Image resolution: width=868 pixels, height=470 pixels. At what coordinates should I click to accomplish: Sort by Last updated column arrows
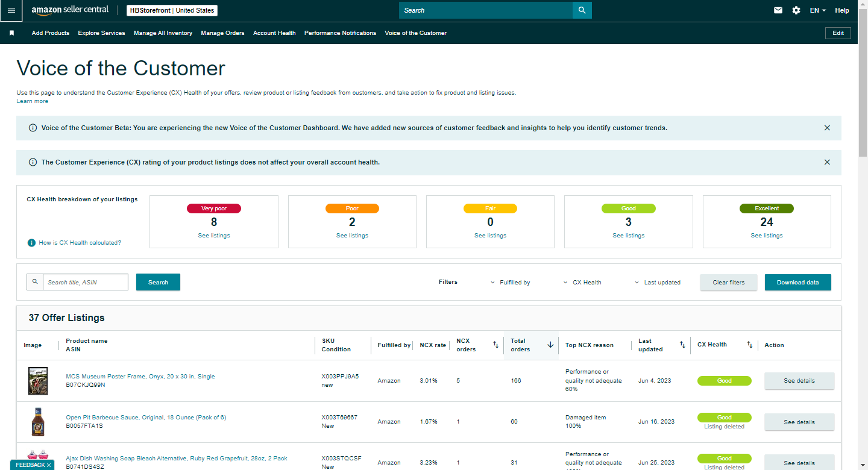point(682,345)
